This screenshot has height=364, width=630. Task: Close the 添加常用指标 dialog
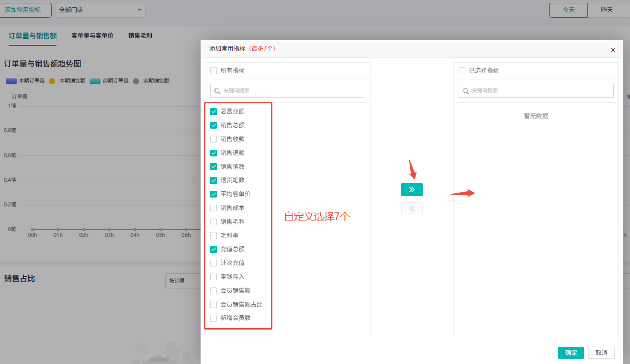tap(613, 50)
